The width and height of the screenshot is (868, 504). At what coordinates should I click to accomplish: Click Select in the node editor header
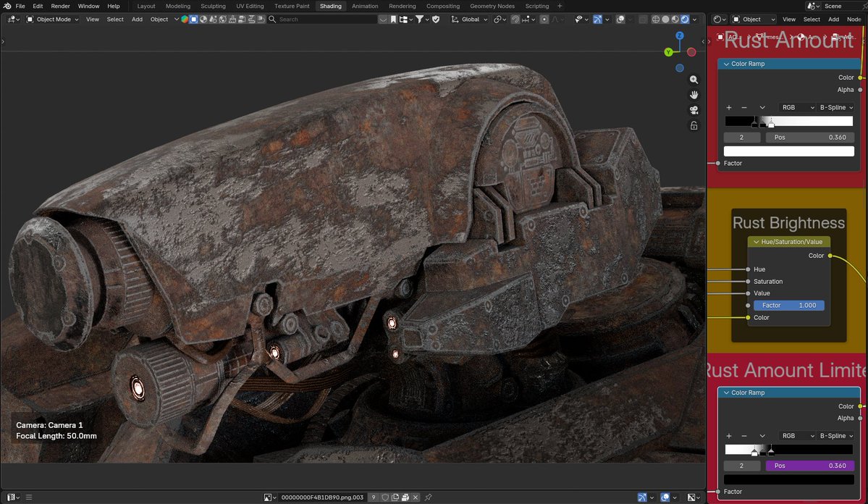[x=812, y=20]
